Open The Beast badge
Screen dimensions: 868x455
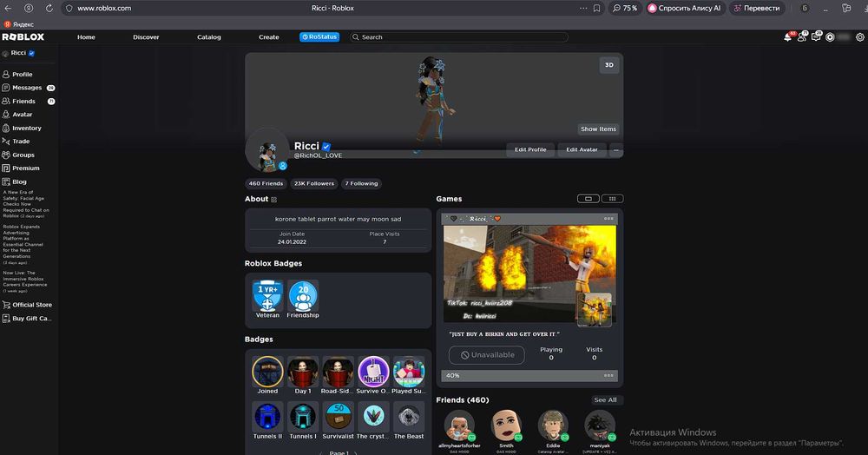pos(409,420)
